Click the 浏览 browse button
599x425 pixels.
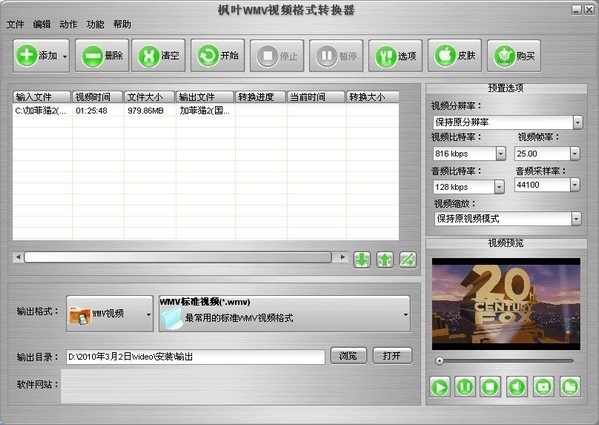pyautogui.click(x=348, y=356)
